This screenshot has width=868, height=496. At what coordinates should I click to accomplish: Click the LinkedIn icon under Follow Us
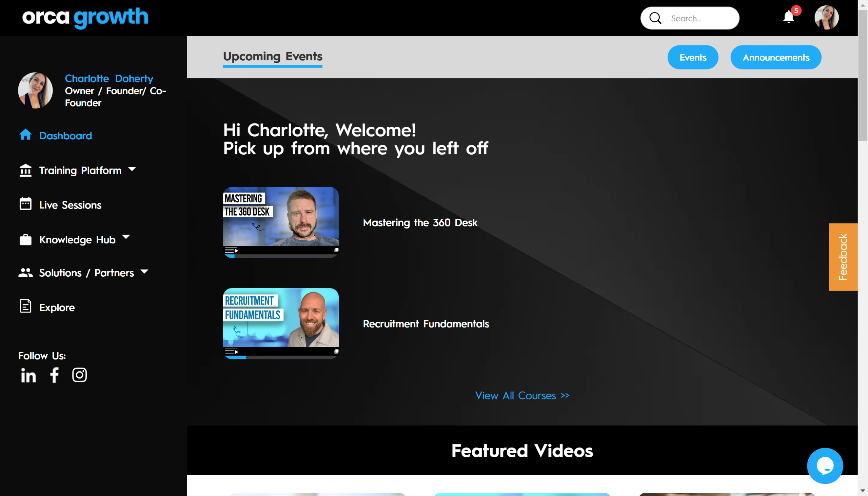(28, 375)
